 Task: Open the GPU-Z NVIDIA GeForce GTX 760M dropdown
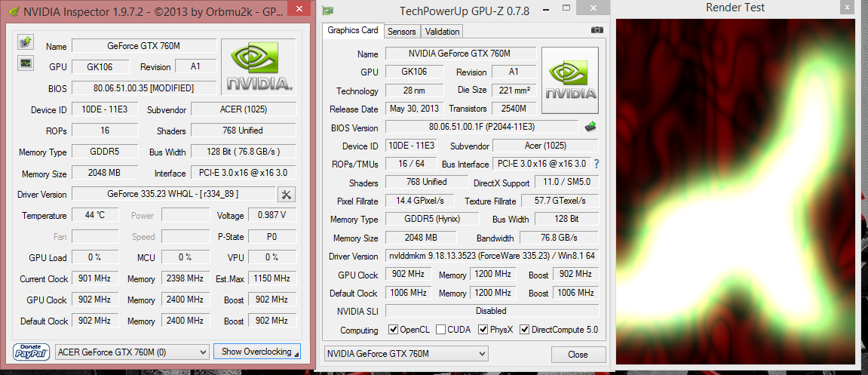[x=406, y=353]
